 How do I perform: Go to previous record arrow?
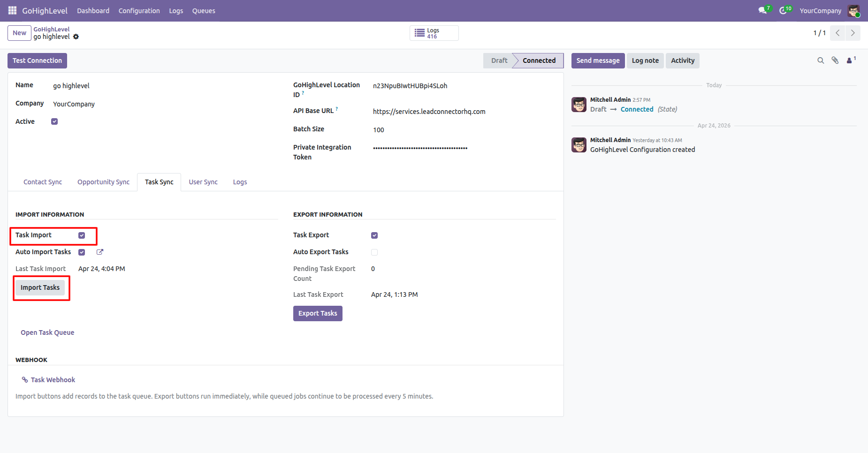pos(838,33)
